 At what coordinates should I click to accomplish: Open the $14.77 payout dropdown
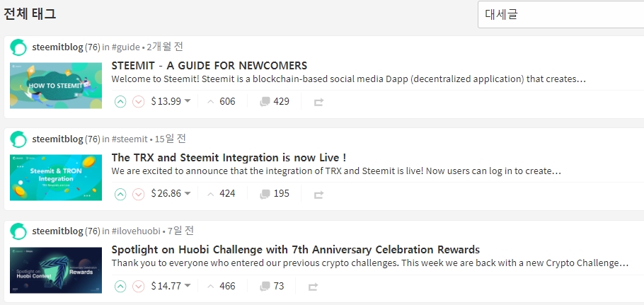tap(188, 287)
